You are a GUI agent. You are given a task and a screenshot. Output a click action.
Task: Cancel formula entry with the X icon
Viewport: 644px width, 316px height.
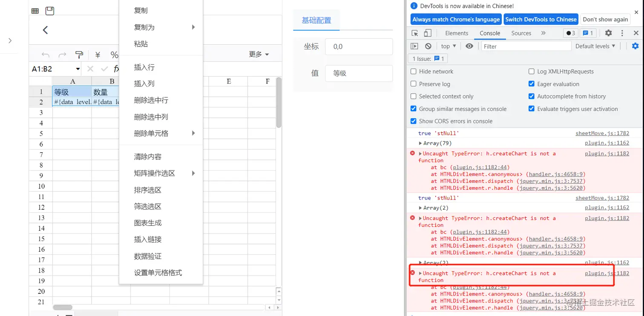click(90, 68)
